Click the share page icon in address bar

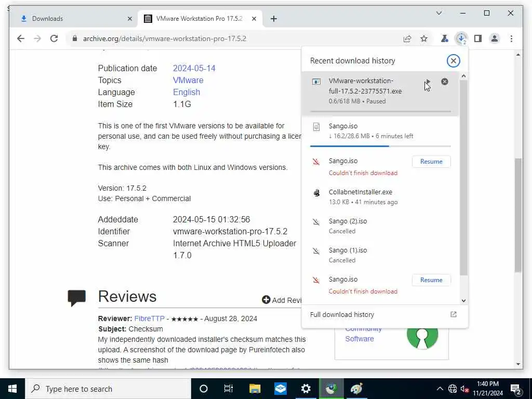point(407,38)
